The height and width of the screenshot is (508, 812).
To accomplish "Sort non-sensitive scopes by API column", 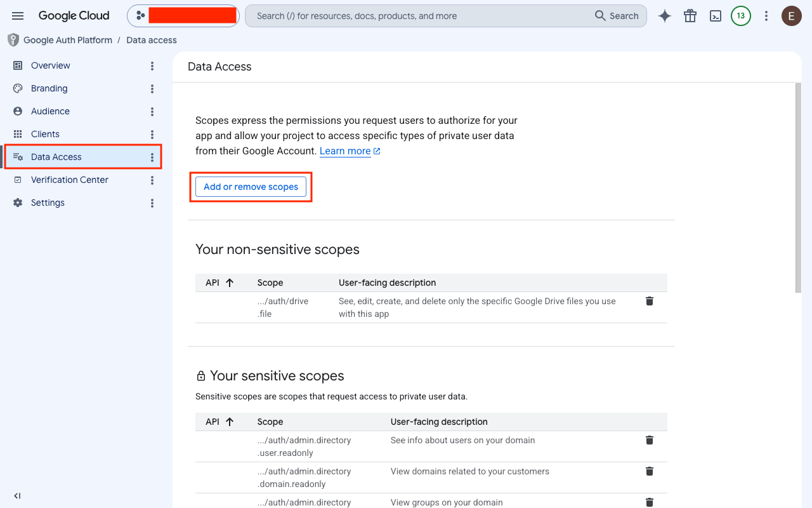I will click(219, 283).
